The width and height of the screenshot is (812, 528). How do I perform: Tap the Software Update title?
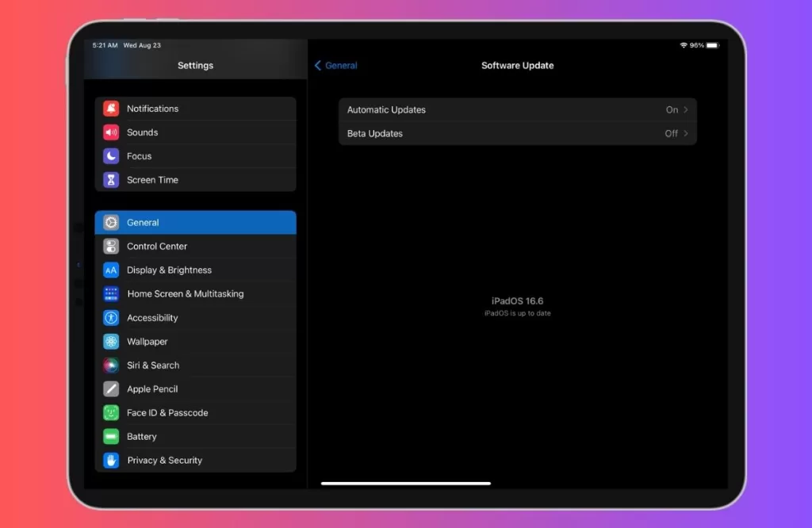[517, 66]
